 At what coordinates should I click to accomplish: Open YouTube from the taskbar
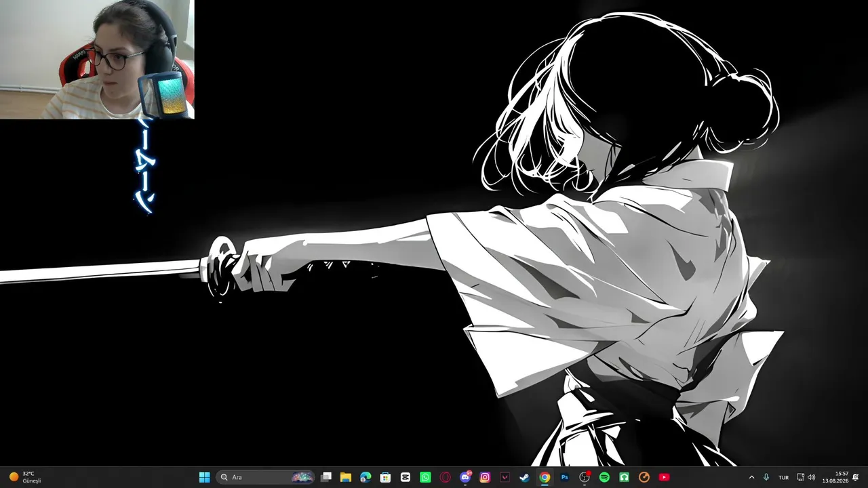pos(664,477)
